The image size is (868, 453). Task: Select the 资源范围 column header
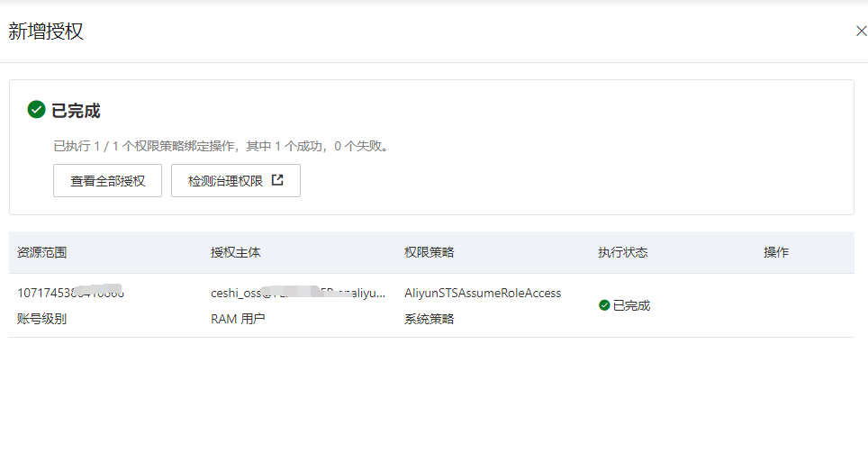(x=42, y=252)
